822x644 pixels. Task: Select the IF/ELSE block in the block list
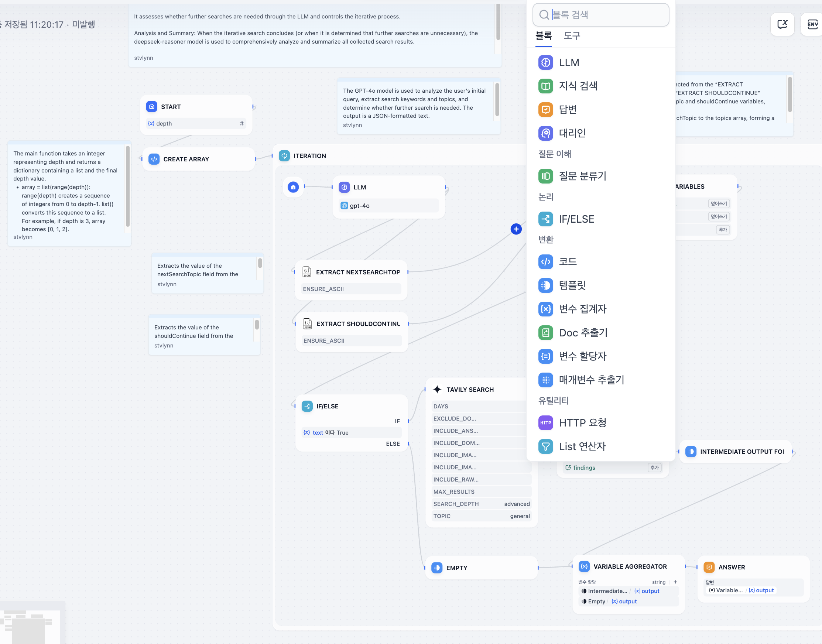(576, 219)
